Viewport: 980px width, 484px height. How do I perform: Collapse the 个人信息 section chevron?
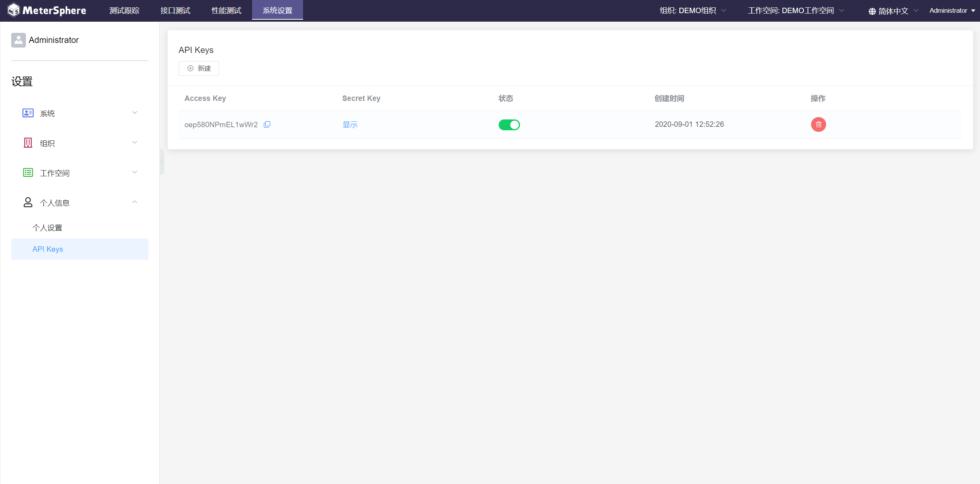click(135, 202)
